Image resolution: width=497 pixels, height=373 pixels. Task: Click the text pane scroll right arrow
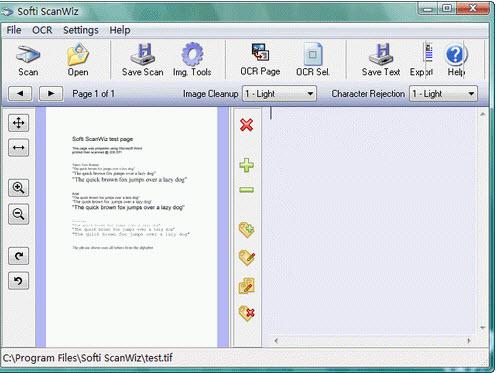[x=469, y=341]
